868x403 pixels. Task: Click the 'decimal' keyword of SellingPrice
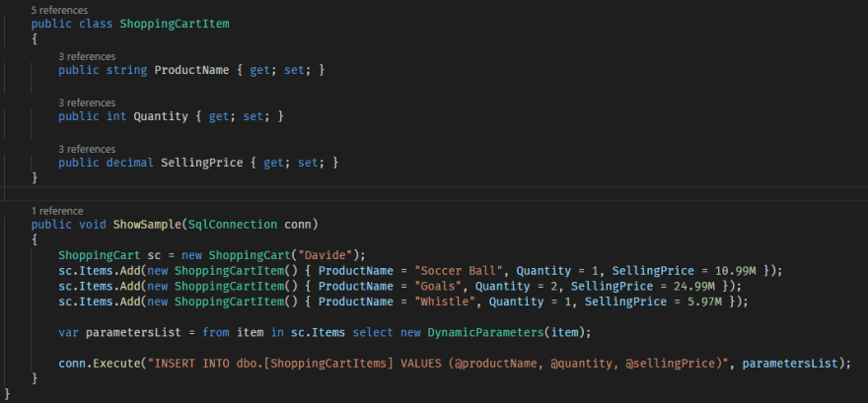point(129,164)
